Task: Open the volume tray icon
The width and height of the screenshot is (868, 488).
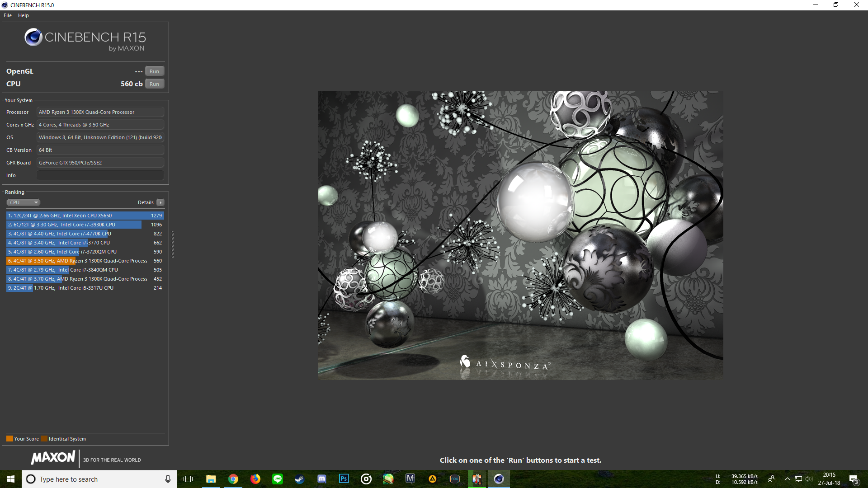Action: tap(808, 479)
